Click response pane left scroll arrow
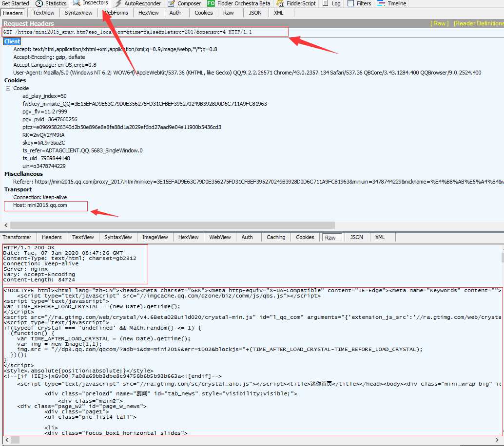Image resolution: width=504 pixels, height=446 pixels. tap(7, 440)
